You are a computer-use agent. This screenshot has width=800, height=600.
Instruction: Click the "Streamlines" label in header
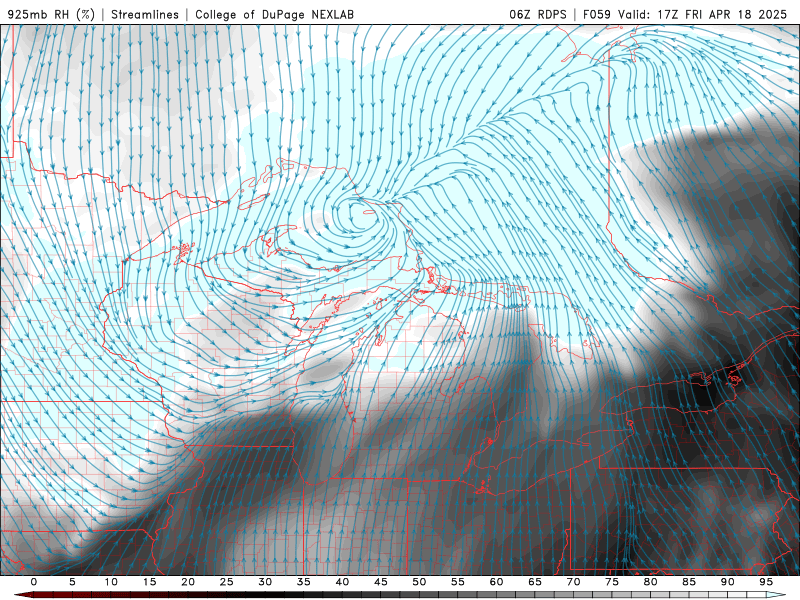tap(145, 14)
